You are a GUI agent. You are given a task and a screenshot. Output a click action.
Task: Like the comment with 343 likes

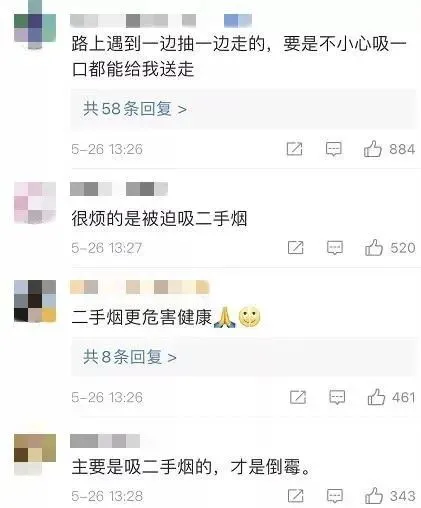click(373, 496)
